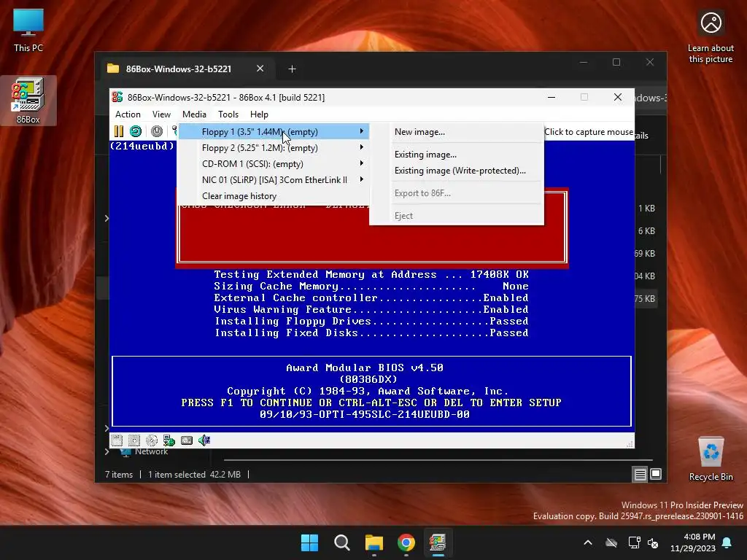Open File Explorer from the taskbar
The image size is (747, 560).
point(374,542)
